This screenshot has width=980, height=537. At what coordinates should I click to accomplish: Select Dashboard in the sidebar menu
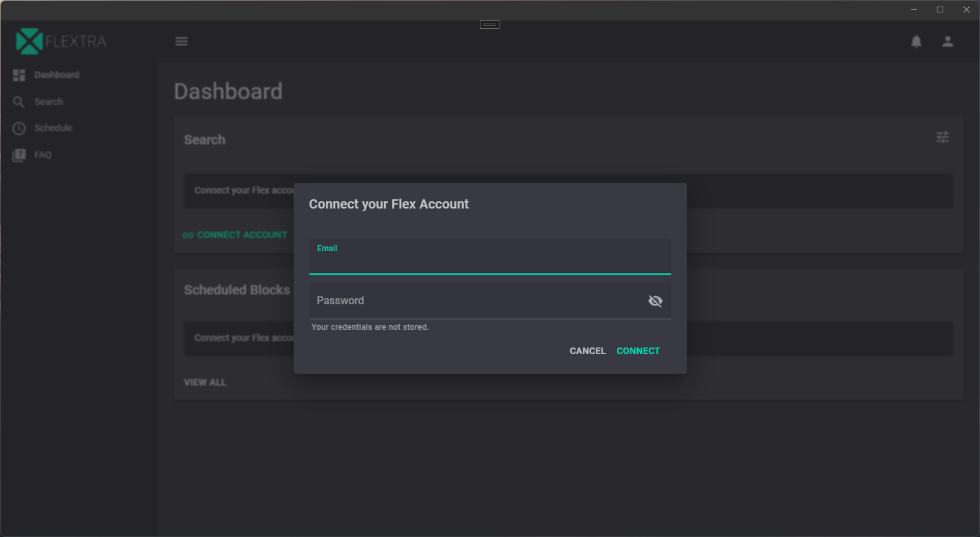click(x=57, y=75)
